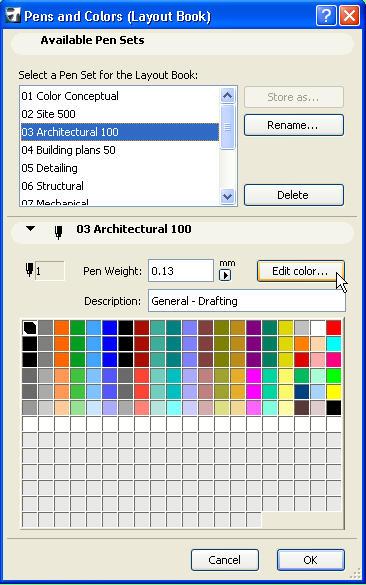Screen dimensions: 366x585
Task: Pick the cyan swatch ending second row
Action: point(334,344)
